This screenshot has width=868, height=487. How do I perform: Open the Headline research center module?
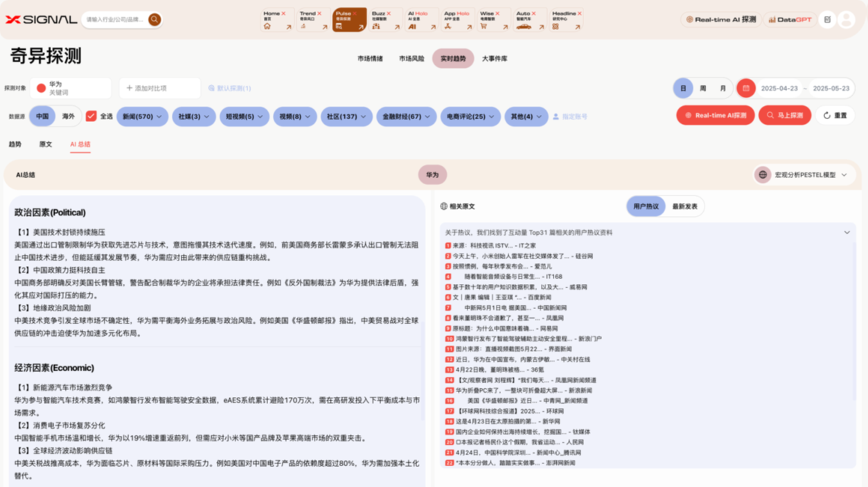click(x=567, y=19)
